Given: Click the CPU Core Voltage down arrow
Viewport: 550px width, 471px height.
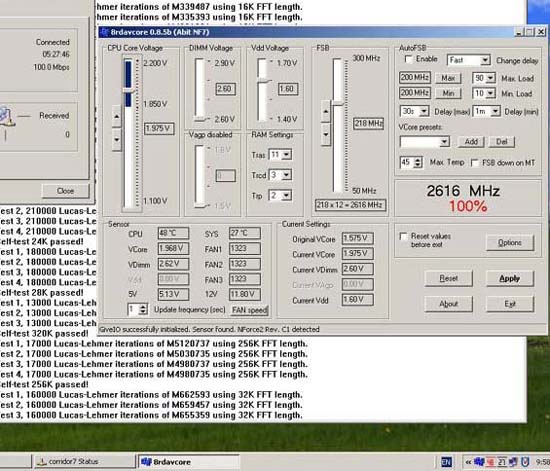Looking at the screenshot, I should (117, 139).
